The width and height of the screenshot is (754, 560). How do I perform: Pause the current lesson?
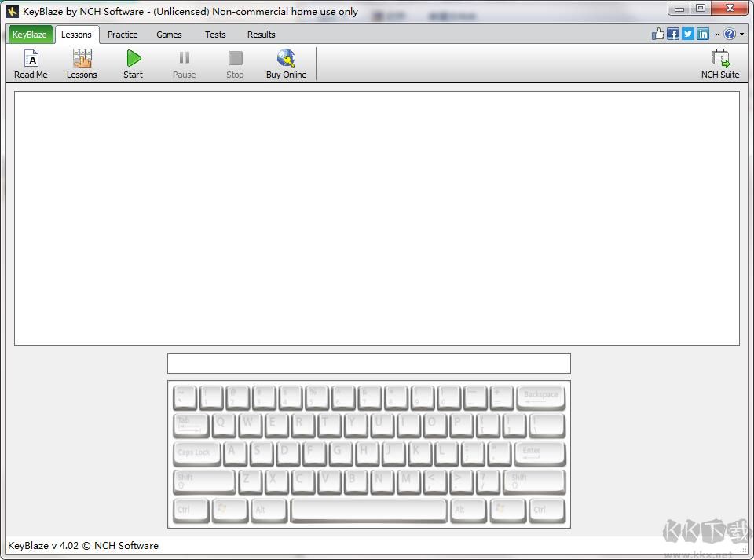pyautogui.click(x=184, y=63)
